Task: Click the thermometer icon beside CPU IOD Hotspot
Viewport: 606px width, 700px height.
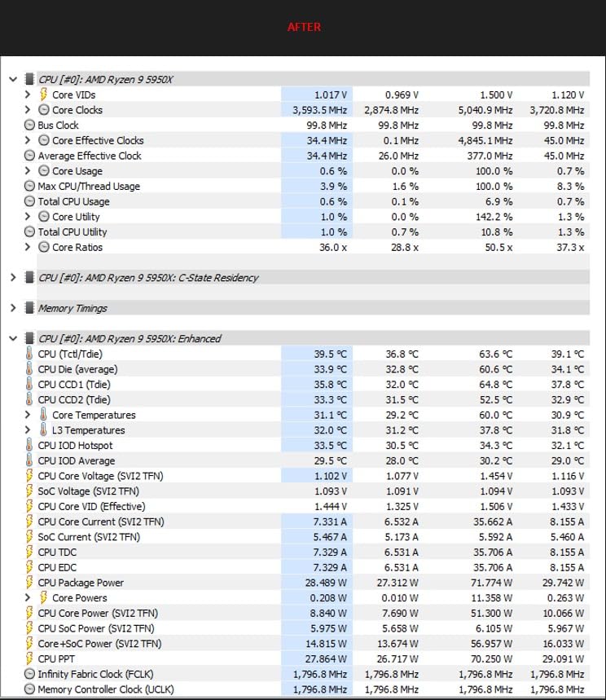Action: (29, 445)
